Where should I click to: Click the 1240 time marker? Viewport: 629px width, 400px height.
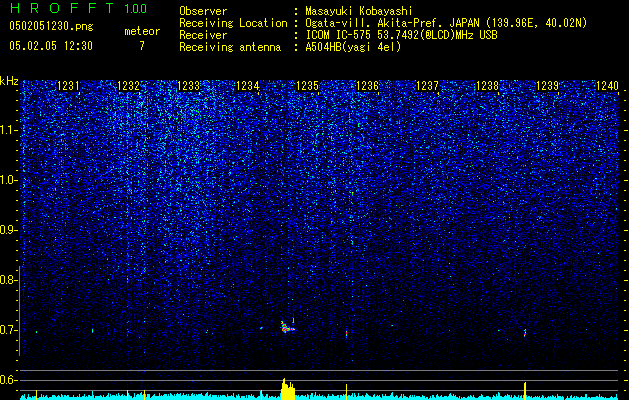point(607,86)
